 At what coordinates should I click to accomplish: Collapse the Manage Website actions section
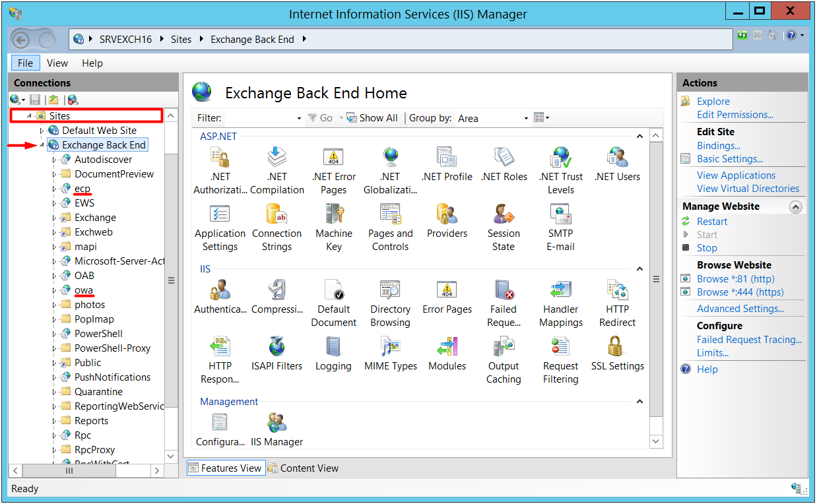click(796, 206)
